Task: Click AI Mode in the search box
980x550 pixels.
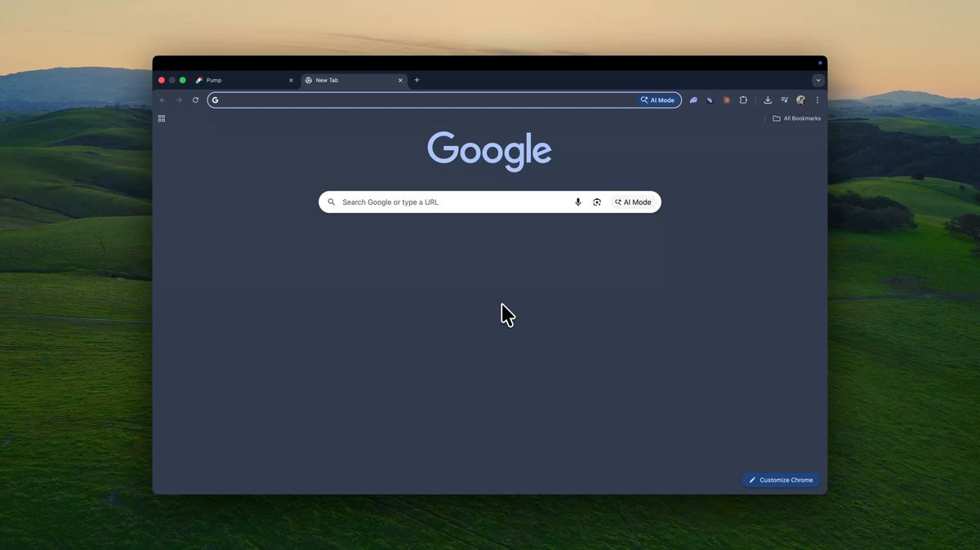Action: [633, 202]
